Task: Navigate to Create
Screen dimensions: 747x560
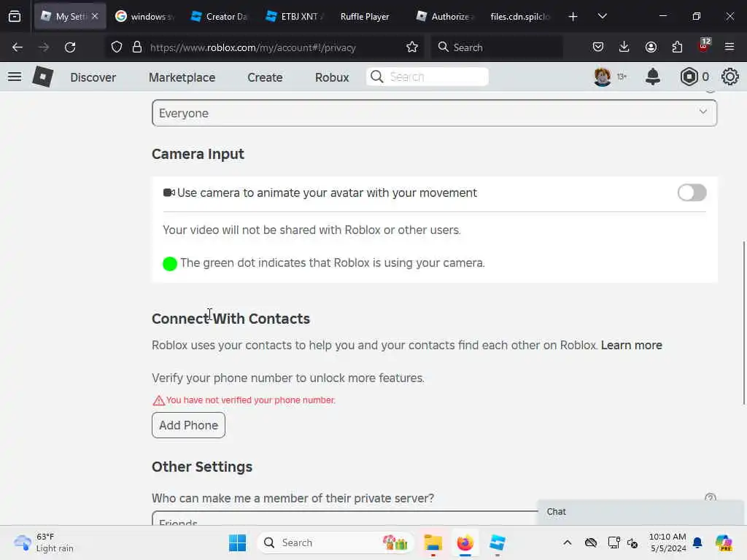Action: click(x=265, y=77)
